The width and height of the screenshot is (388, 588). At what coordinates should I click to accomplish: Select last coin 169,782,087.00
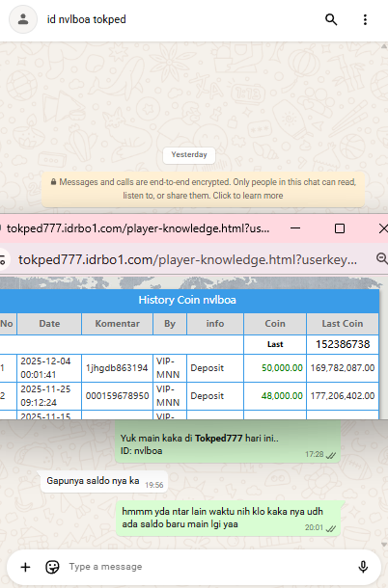343,368
